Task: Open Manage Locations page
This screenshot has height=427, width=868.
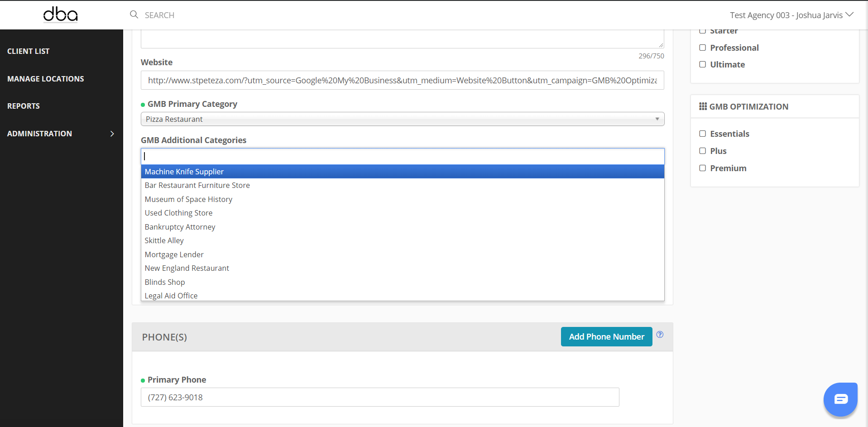Action: point(46,79)
